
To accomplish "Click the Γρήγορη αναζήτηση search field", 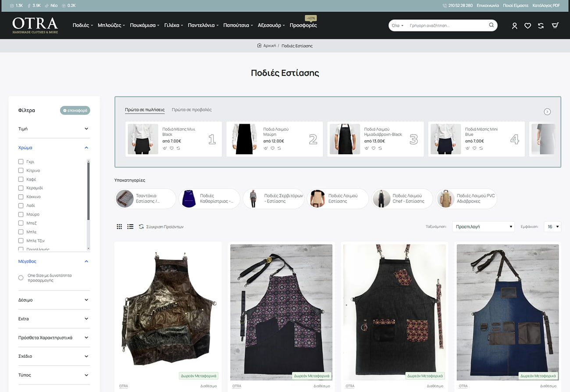I will tap(447, 25).
